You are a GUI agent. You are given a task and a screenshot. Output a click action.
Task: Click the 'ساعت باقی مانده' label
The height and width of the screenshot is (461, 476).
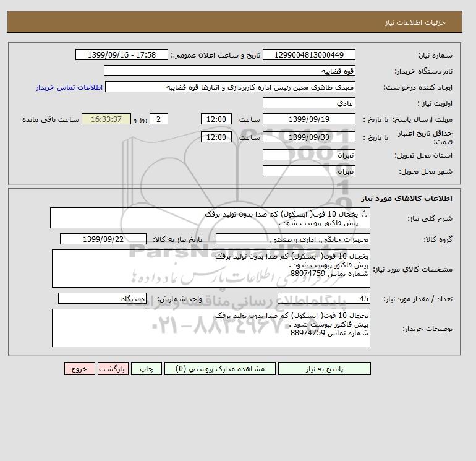click(x=51, y=119)
